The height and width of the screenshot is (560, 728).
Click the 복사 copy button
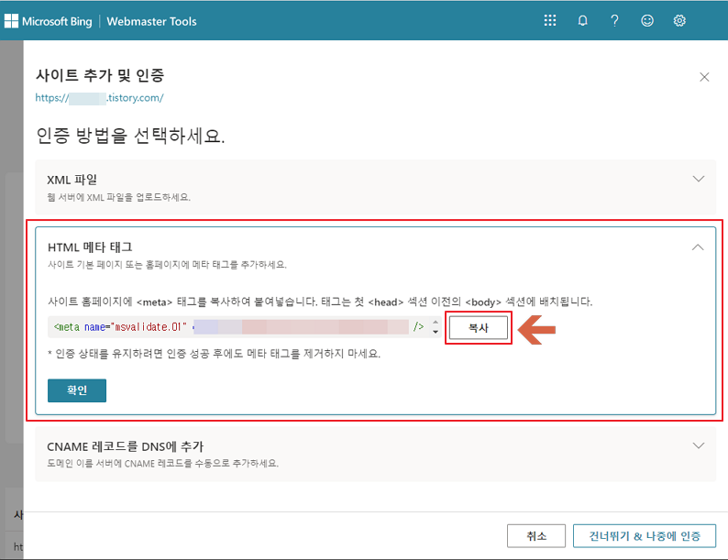tap(479, 328)
